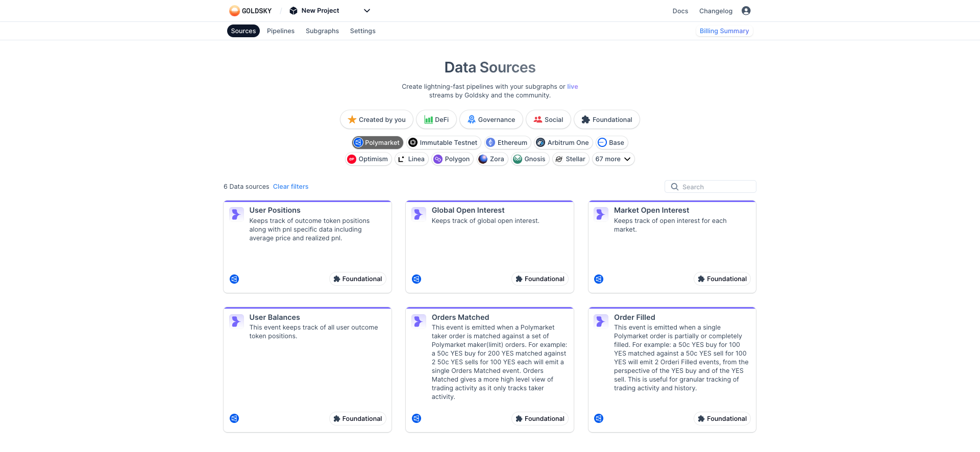Open the Subgraphs tab
The height and width of the screenshot is (452, 980).
pyautogui.click(x=322, y=31)
